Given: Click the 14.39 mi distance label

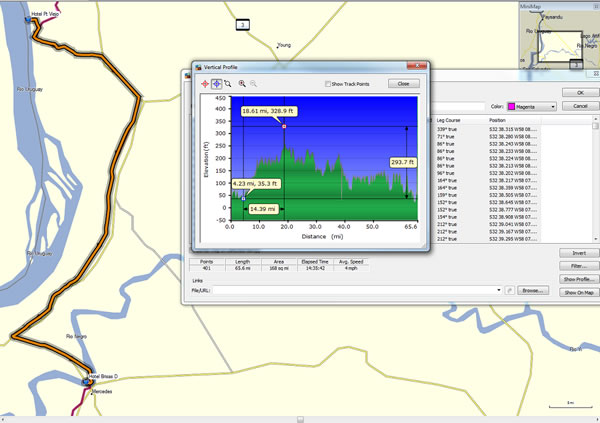Looking at the screenshot, I should [263, 209].
